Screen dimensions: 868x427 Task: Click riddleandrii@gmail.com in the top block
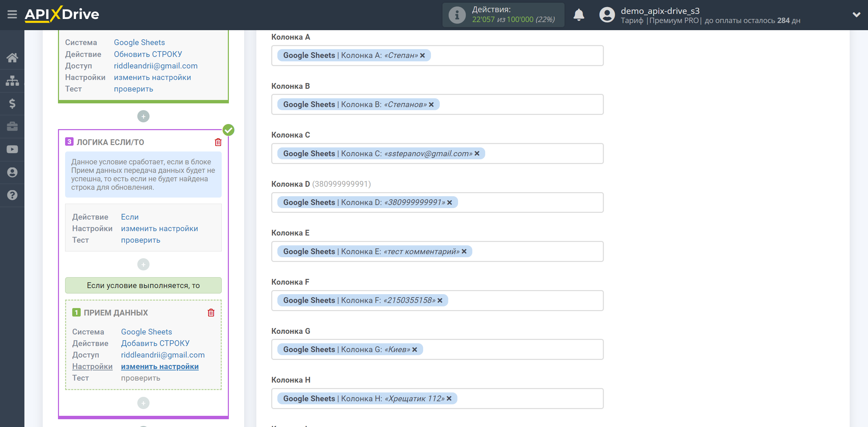156,66
